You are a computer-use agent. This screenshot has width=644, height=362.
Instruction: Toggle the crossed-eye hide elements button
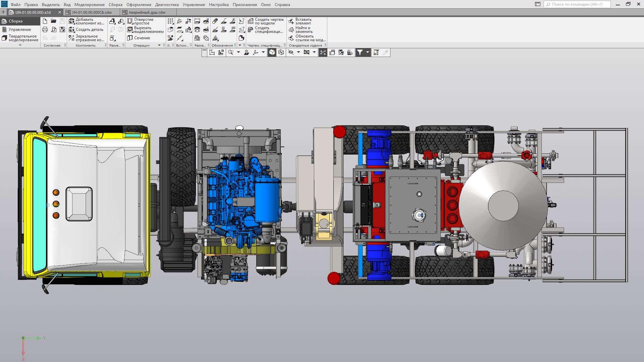pyautogui.click(x=291, y=52)
